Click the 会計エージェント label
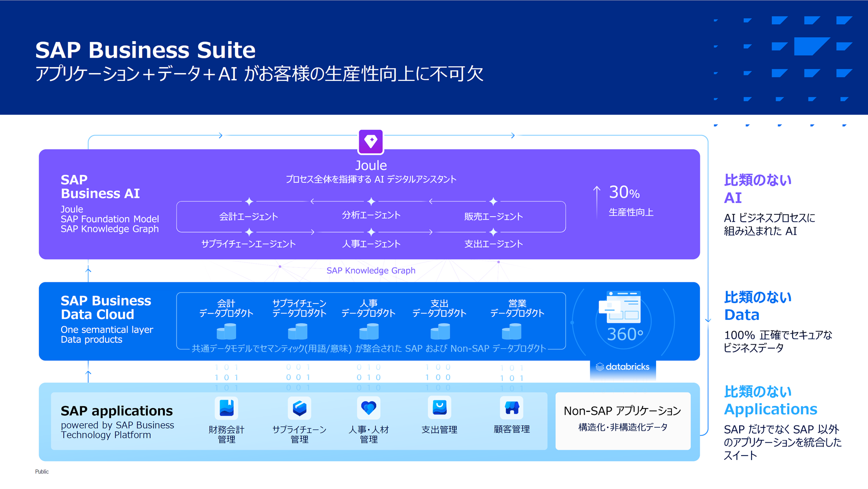 point(249,217)
